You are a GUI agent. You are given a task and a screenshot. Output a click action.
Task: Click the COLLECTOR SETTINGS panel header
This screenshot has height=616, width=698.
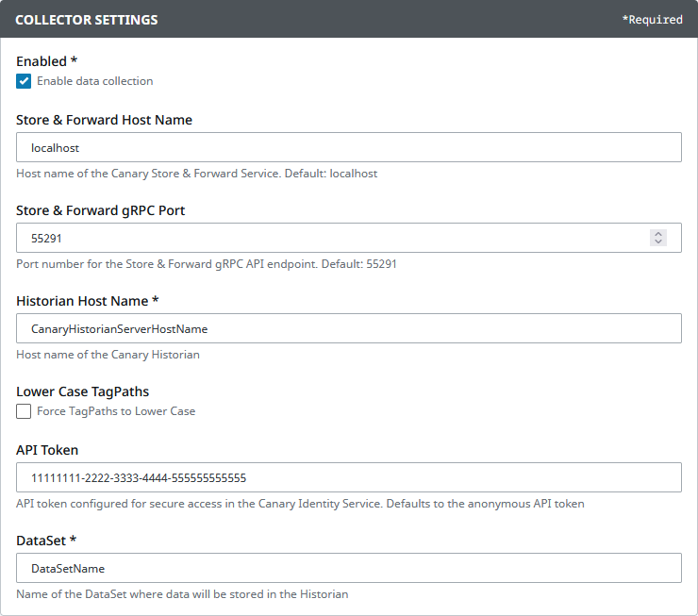pos(87,20)
